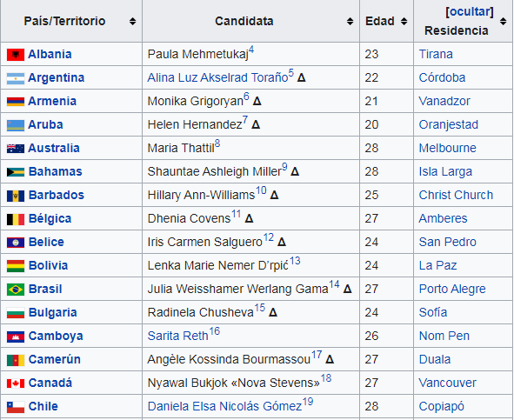Open footnote reference 14 for Julia Gama

click(x=334, y=284)
